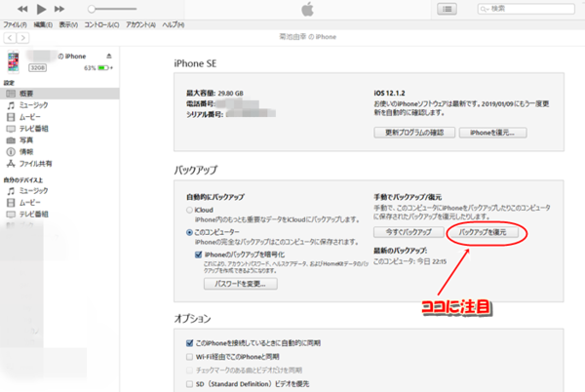
Task: Open the ファイル(F) menu
Action: 15,24
